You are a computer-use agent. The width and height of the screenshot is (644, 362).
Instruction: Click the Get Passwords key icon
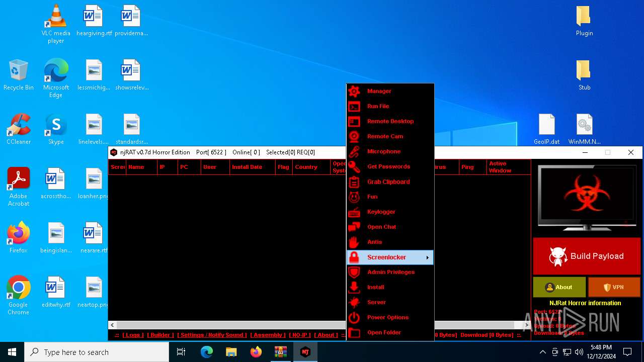coord(354,166)
